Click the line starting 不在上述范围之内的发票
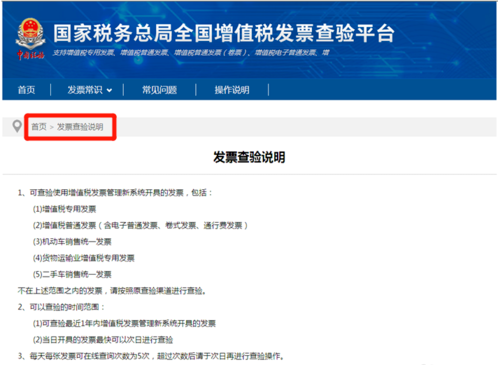Screen dimensions: 498x365 point(112,291)
